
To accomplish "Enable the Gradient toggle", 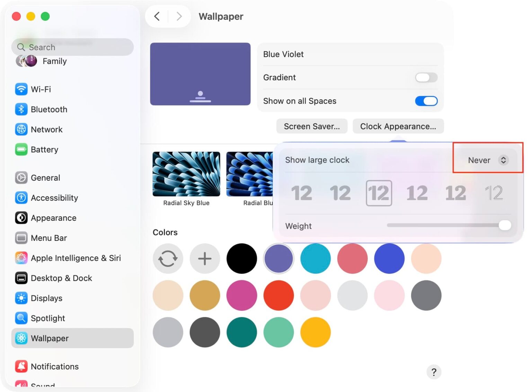I will [426, 78].
